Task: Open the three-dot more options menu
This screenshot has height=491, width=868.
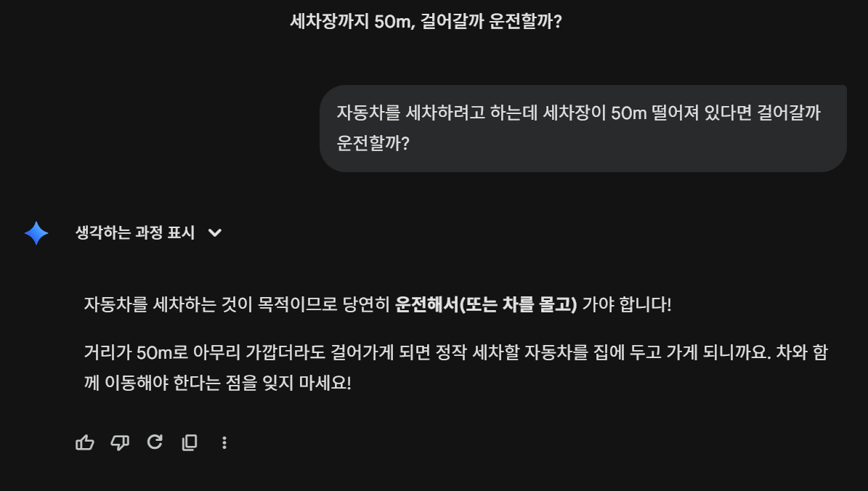Action: pos(224,442)
